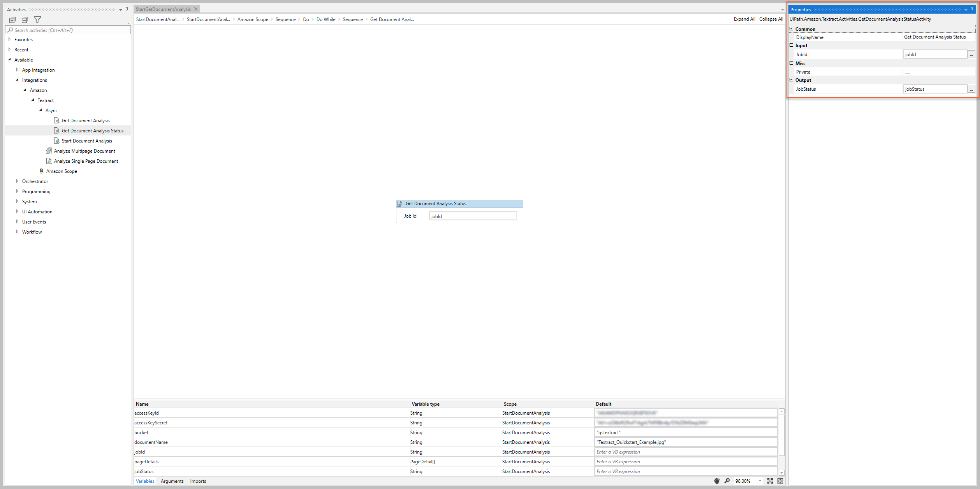Select the Filter icon in Activities panel
The image size is (980, 489).
coord(37,19)
